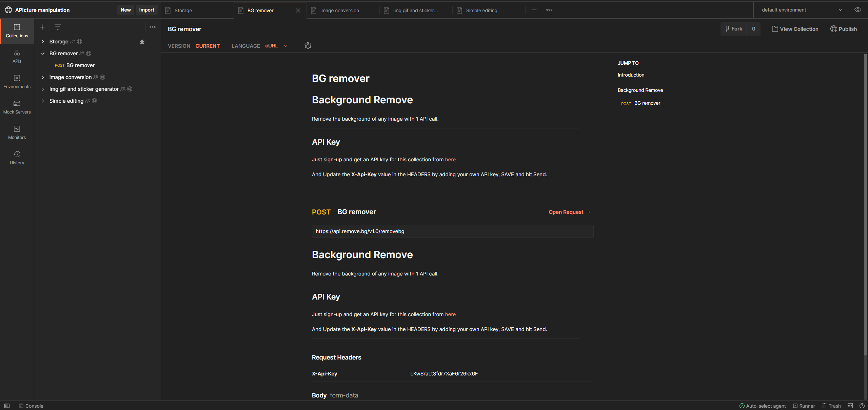Switch to the image conversion tab
The width and height of the screenshot is (868, 410).
point(339,11)
